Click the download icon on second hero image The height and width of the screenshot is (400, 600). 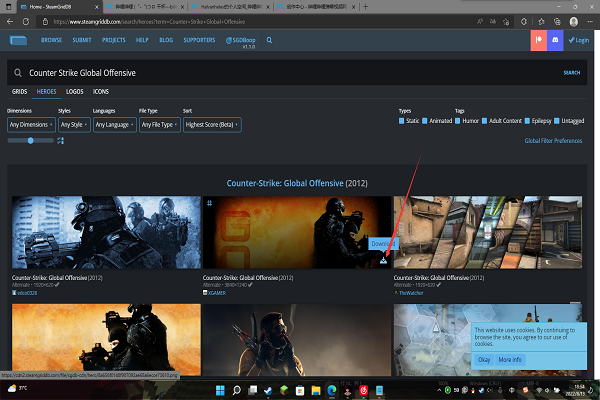pos(384,262)
